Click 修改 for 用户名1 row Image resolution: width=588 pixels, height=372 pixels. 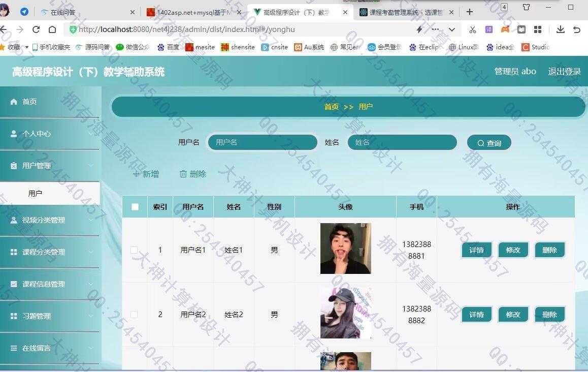[513, 250]
